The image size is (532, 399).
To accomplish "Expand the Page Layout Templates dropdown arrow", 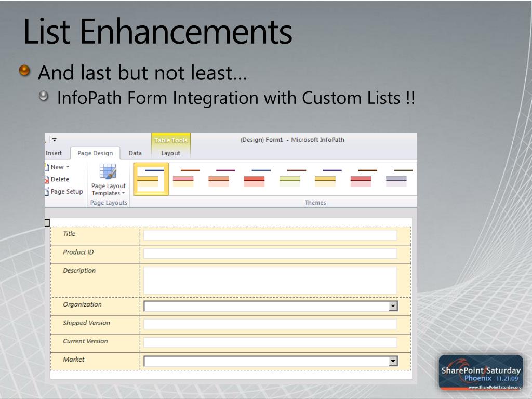I will point(123,193).
